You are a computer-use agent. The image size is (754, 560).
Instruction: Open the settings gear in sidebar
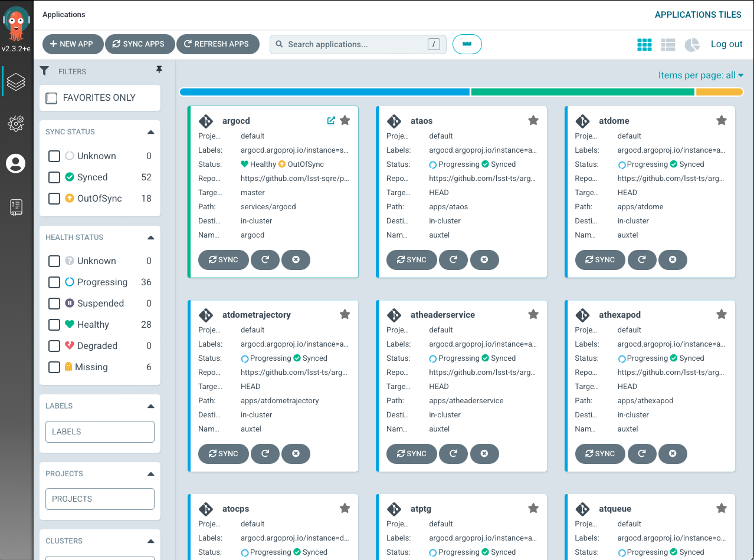point(16,123)
